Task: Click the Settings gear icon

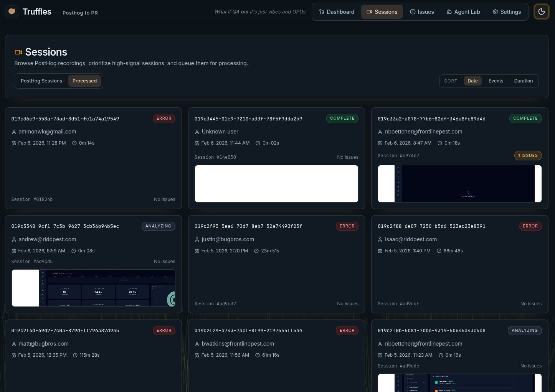Action: click(x=495, y=12)
